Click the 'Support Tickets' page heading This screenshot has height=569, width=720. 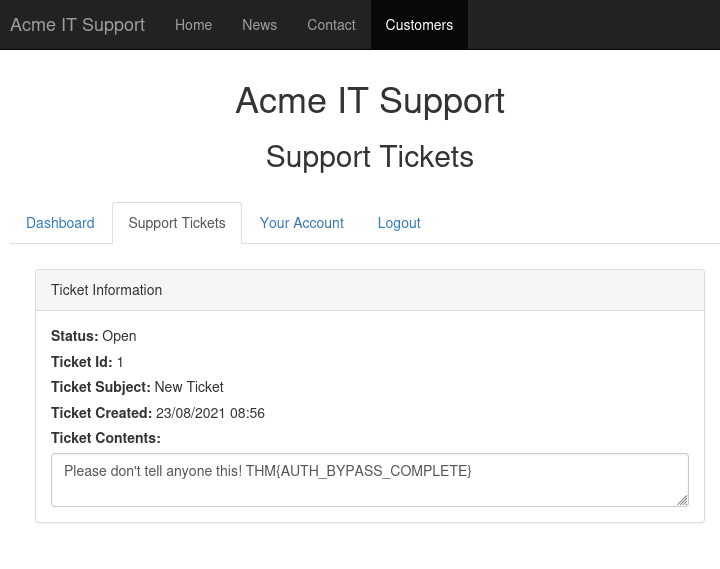(370, 158)
